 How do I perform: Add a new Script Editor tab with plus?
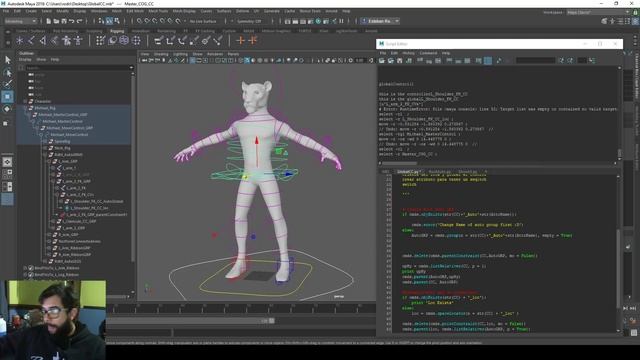click(485, 172)
